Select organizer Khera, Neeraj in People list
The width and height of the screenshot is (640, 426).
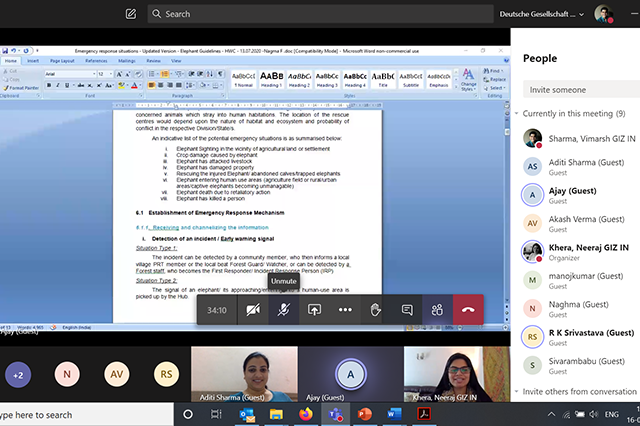[578, 252]
